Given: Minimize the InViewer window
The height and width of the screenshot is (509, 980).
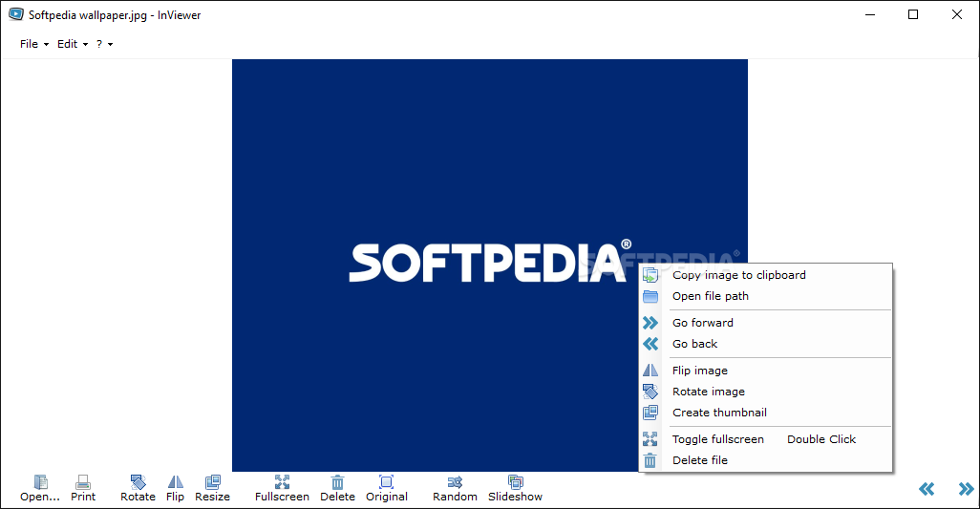Looking at the screenshot, I should 870,14.
